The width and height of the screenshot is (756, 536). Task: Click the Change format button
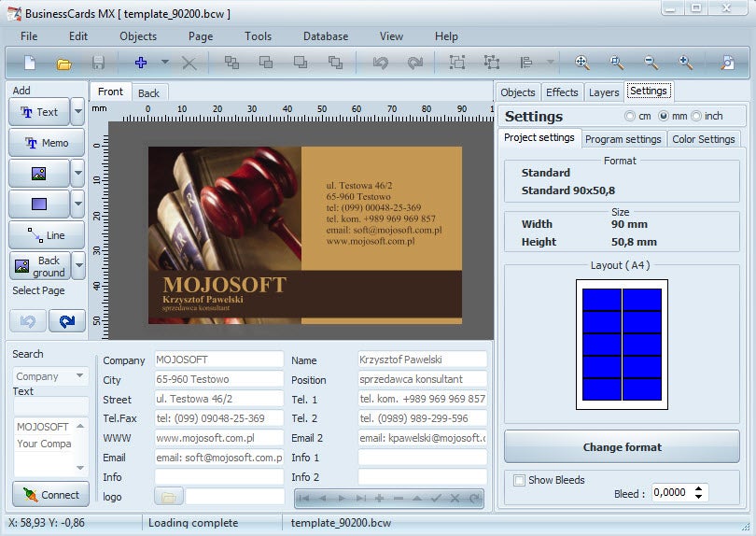pos(622,447)
